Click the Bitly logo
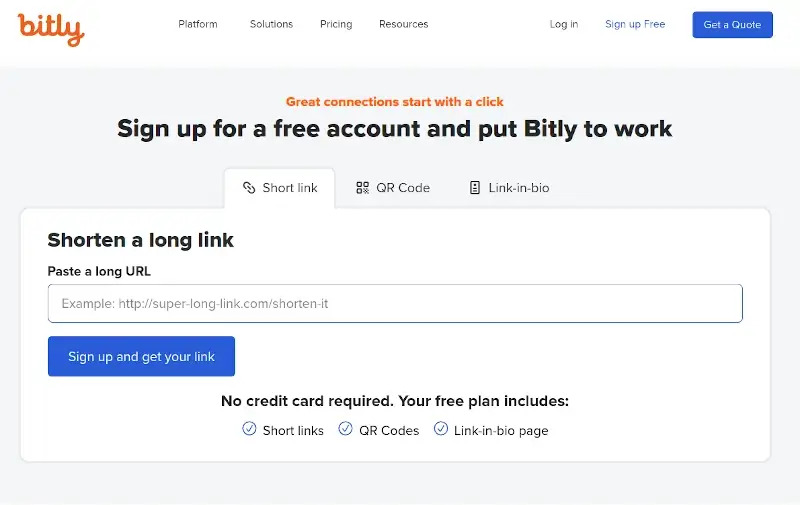The image size is (800, 505). pos(51,30)
